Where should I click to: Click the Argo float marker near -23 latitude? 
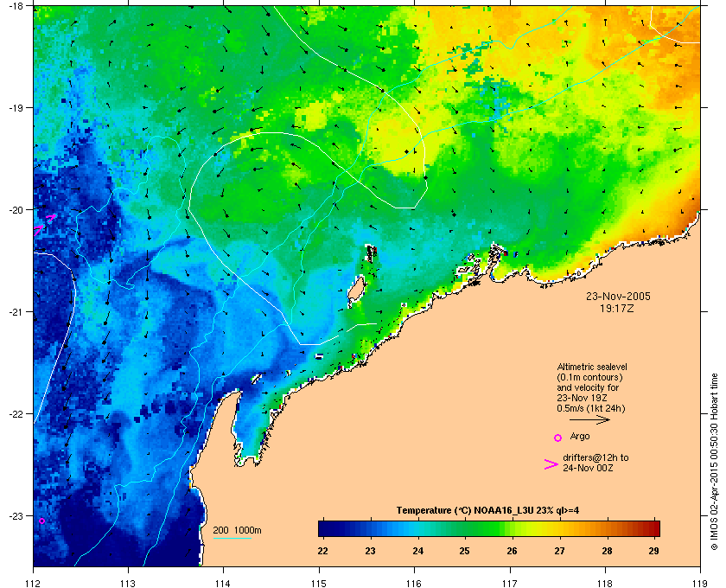tap(41, 521)
